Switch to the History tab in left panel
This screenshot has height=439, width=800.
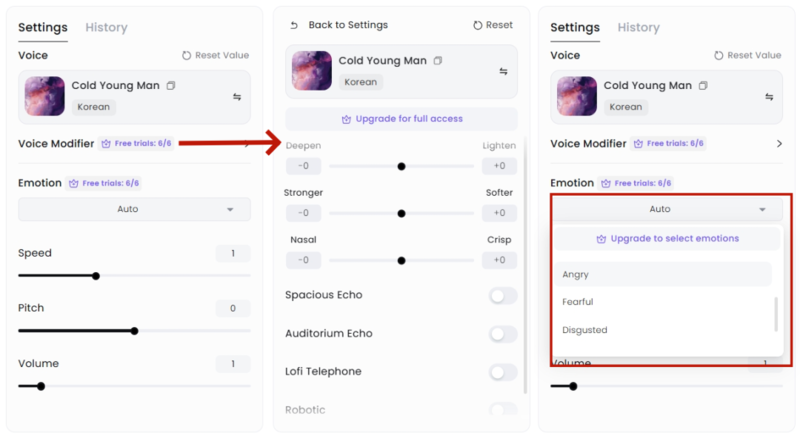pos(106,28)
